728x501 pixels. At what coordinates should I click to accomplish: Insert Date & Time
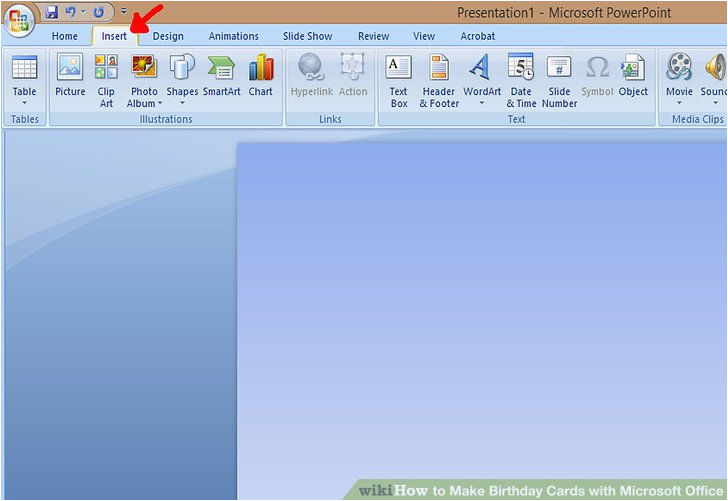tap(521, 79)
